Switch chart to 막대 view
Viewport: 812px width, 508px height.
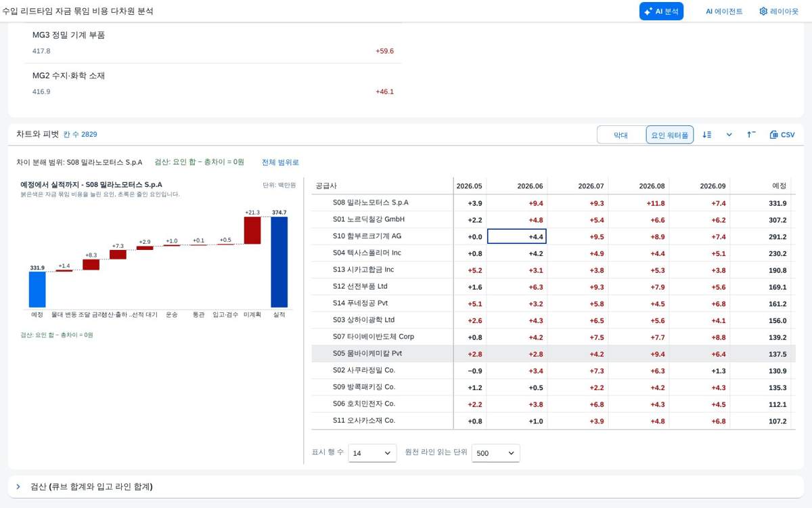tap(621, 135)
